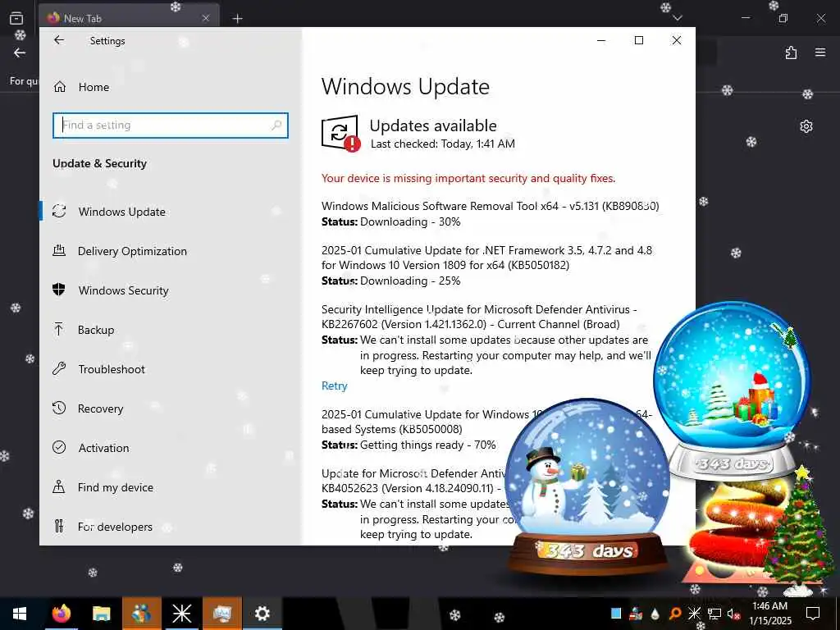Image resolution: width=840 pixels, height=630 pixels.
Task: Open Delivery Optimization settings
Action: click(x=132, y=251)
